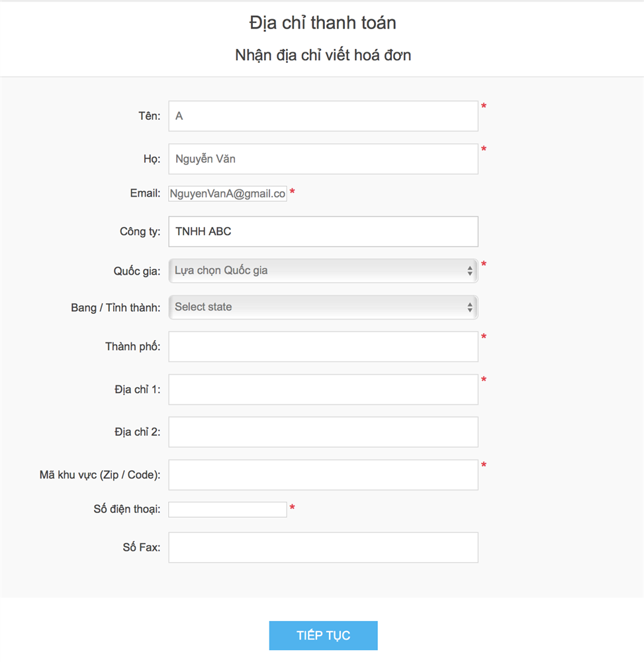Click the Quốc gia label
Screen dimensions: 644x662
(x=136, y=271)
